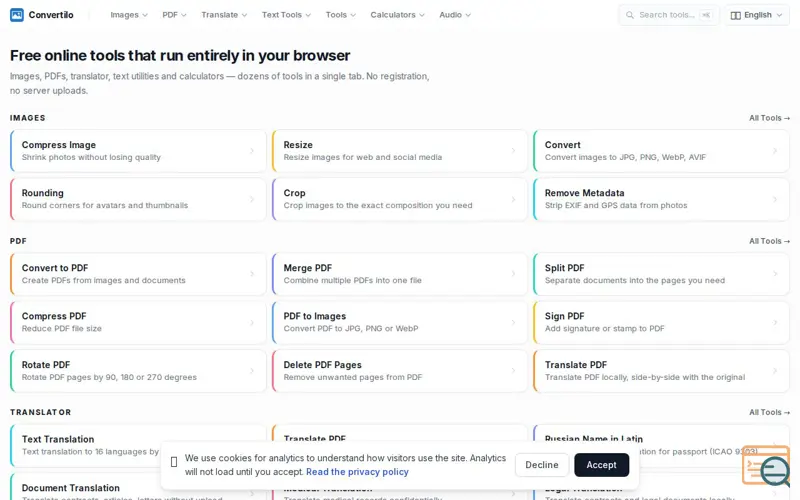Click the arrow chevron on PDF to Images card
The width and height of the screenshot is (800, 500).
point(513,322)
